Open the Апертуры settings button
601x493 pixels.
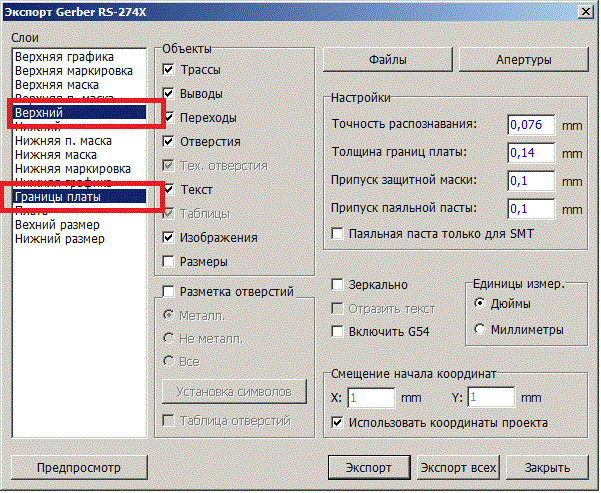[x=524, y=60]
